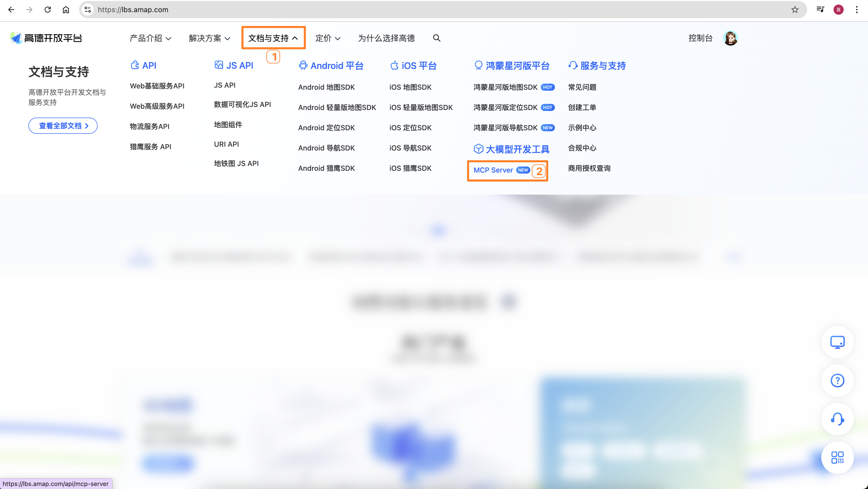Image resolution: width=868 pixels, height=489 pixels.
Task: Click the search magnifier icon in navbar
Action: tap(436, 38)
